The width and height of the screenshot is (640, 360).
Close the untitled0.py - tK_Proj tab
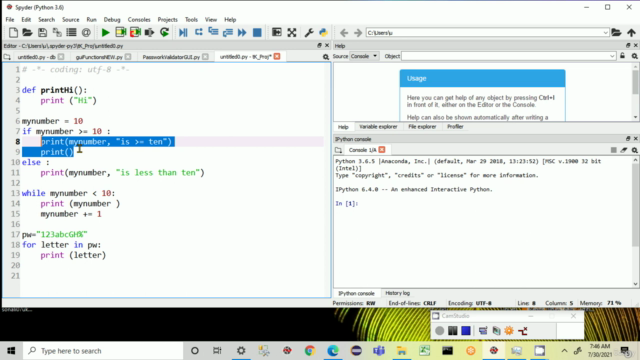point(277,56)
